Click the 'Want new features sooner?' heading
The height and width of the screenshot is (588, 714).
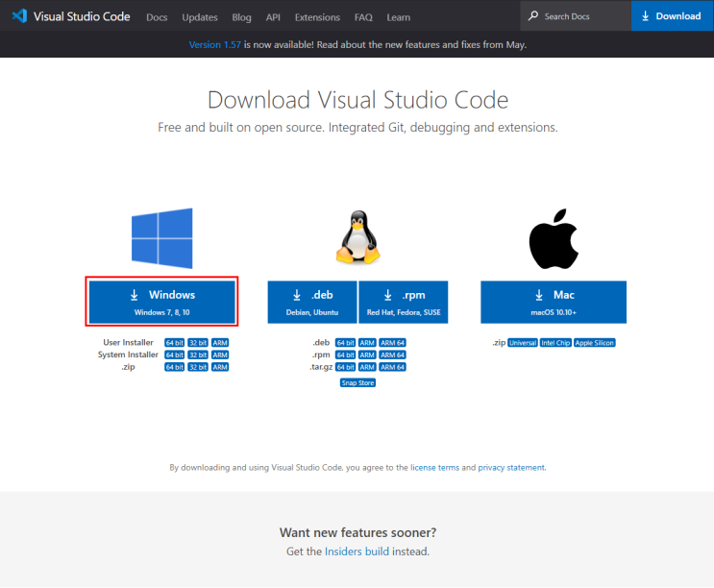coord(357,532)
